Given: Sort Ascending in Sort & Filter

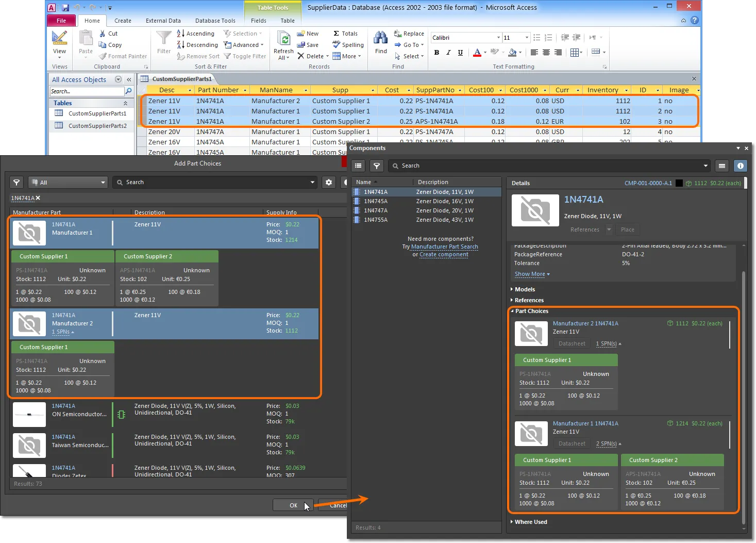Looking at the screenshot, I should tap(195, 34).
